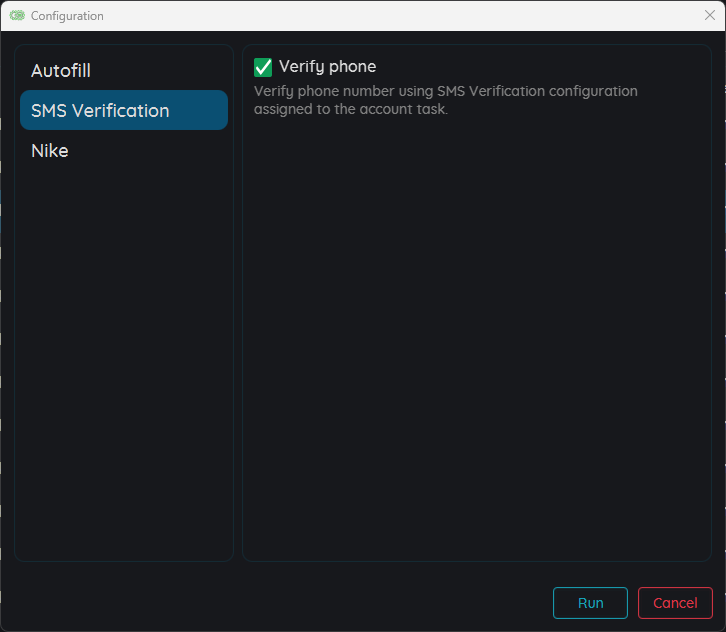Click the "Verify phone" label text
The image size is (726, 632).
327,67
